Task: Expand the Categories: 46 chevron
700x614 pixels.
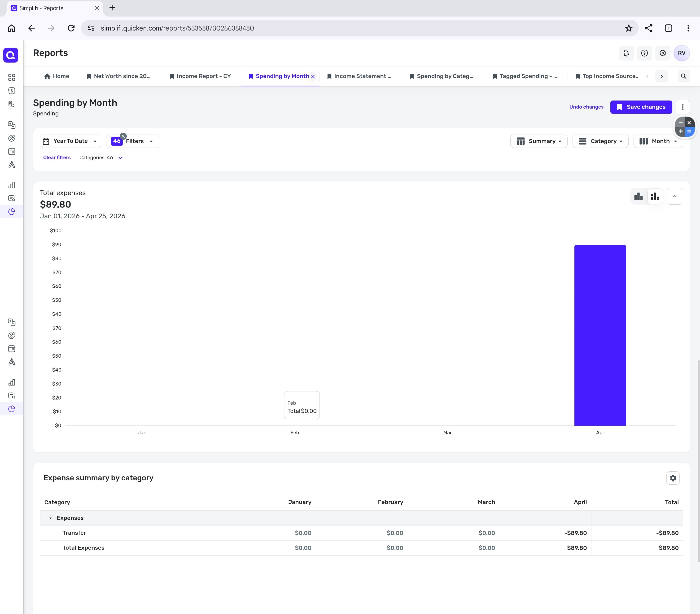Action: (120, 158)
